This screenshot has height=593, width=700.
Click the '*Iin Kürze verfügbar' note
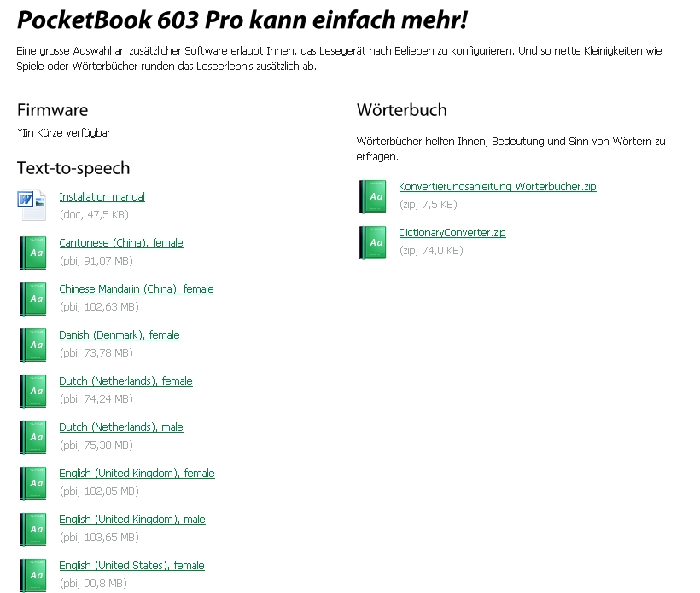(63, 133)
